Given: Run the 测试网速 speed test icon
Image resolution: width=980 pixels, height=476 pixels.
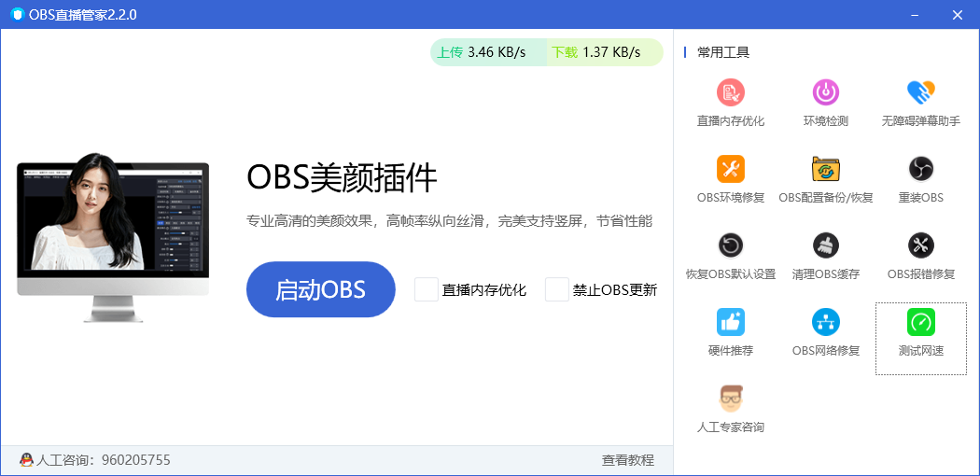Looking at the screenshot, I should (921, 322).
